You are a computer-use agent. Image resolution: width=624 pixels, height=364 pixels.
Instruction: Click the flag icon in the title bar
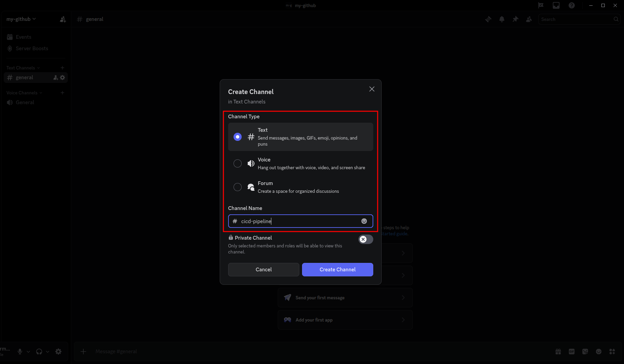point(541,5)
